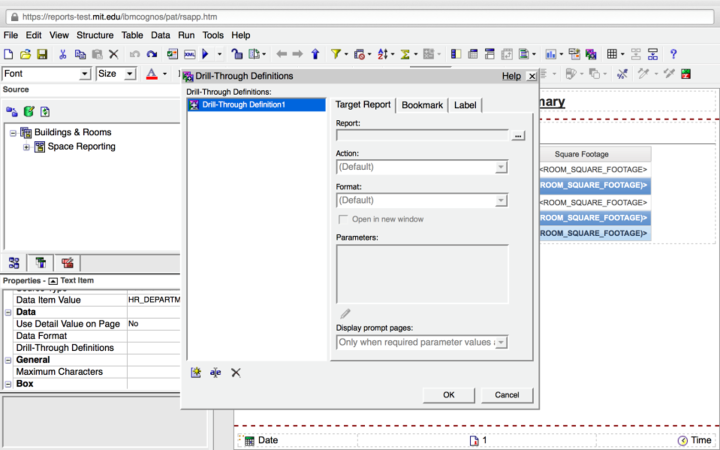The height and width of the screenshot is (450, 720).
Task: Click the help question mark toolbar icon
Action: click(x=673, y=54)
